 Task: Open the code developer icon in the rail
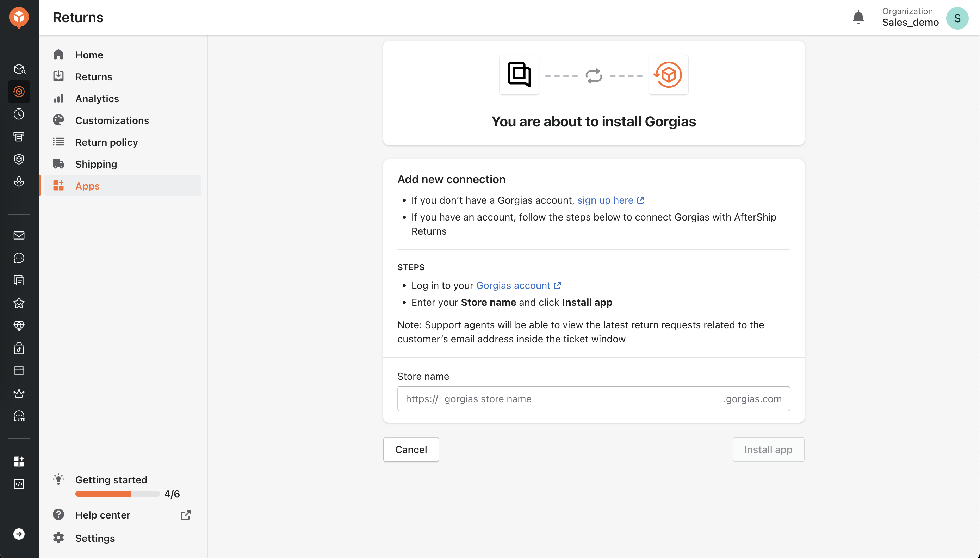click(x=19, y=484)
